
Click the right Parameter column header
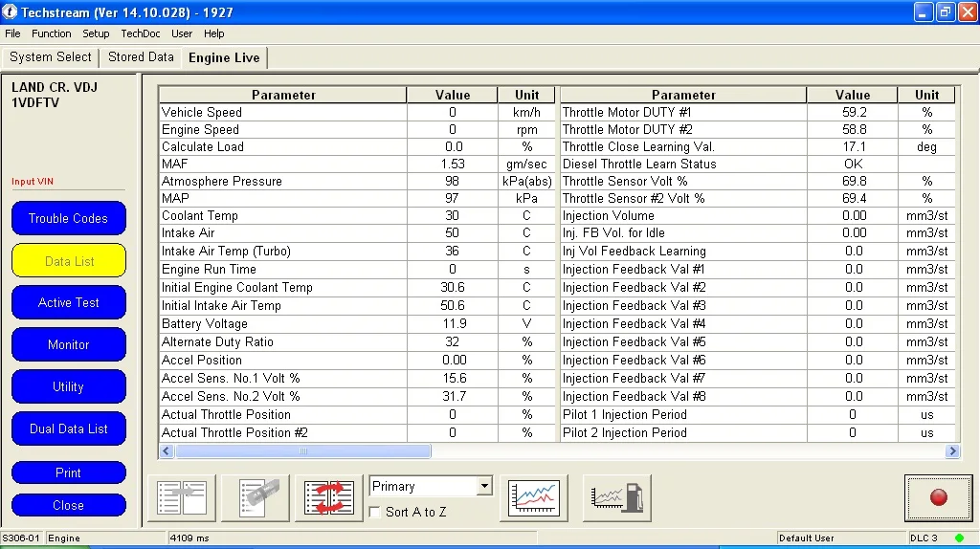[683, 95]
